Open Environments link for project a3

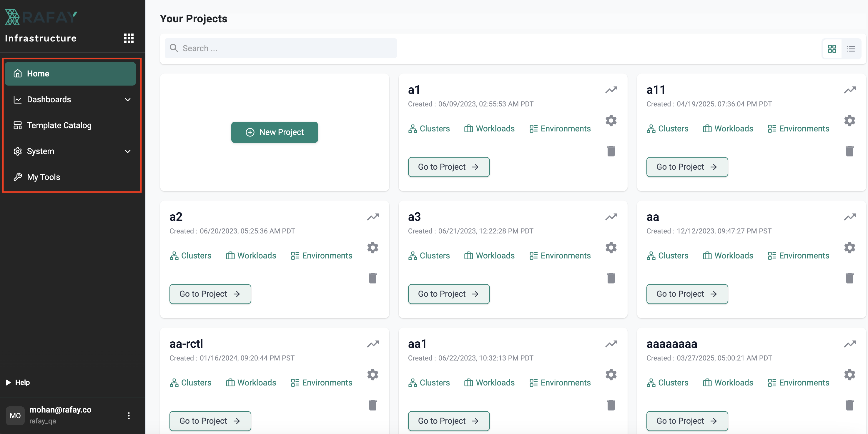pos(560,256)
